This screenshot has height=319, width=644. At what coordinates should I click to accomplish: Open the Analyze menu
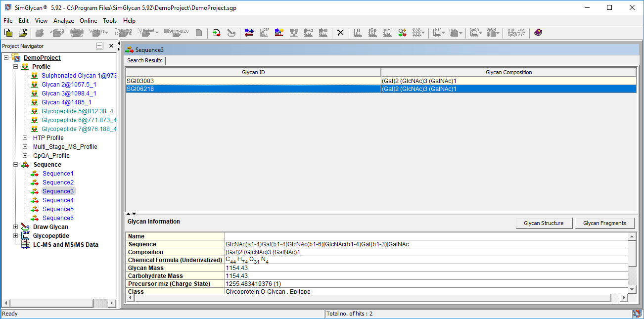[x=64, y=21]
